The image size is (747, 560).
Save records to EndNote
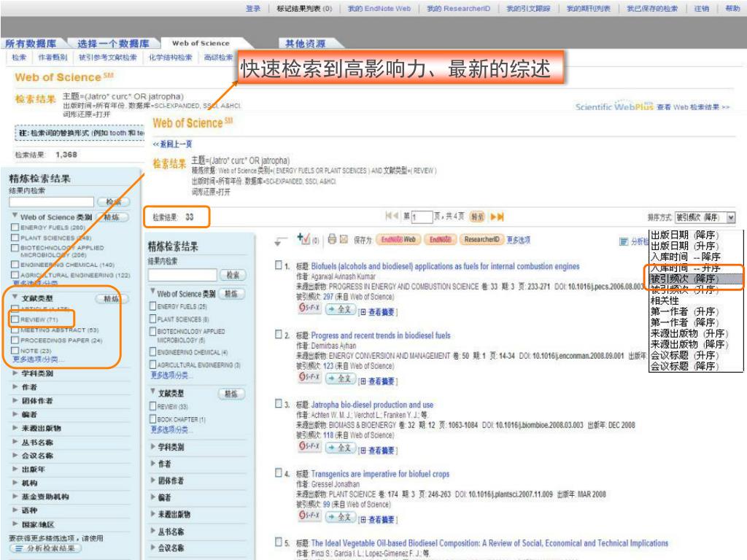click(440, 239)
